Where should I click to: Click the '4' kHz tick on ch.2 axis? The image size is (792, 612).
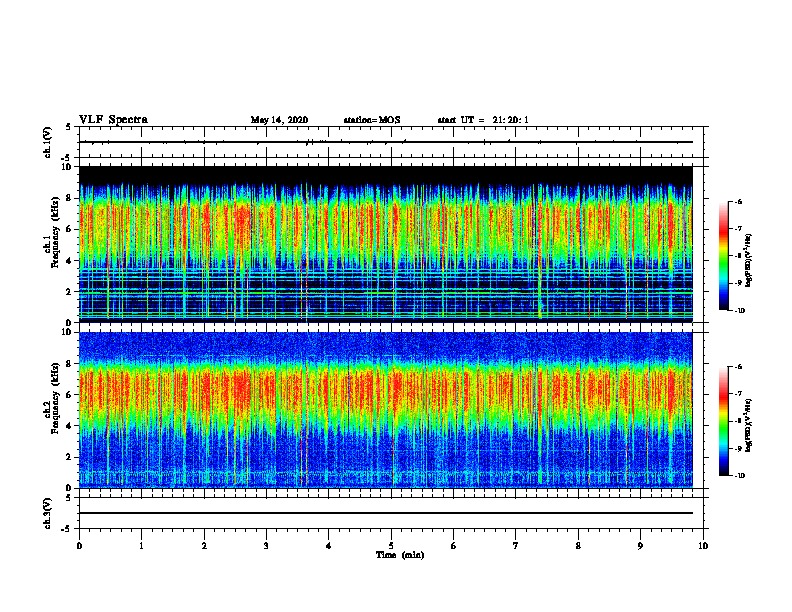coord(69,426)
